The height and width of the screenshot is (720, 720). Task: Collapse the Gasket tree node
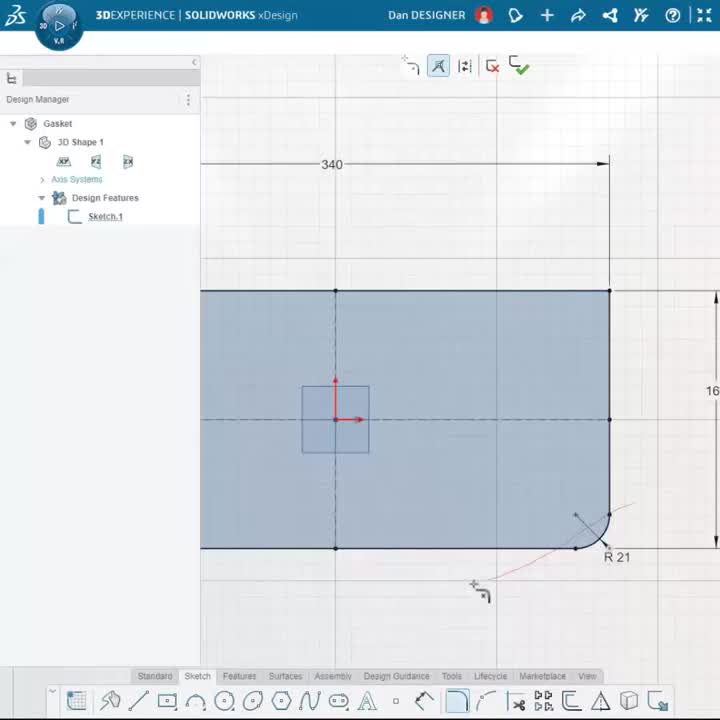point(13,124)
